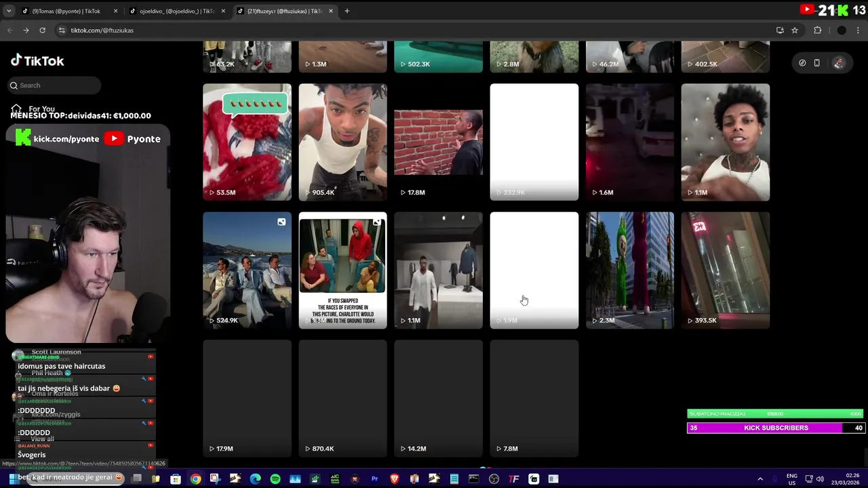Click the browser forward arrow
Image resolution: width=868 pixels, height=488 pixels.
[26, 30]
